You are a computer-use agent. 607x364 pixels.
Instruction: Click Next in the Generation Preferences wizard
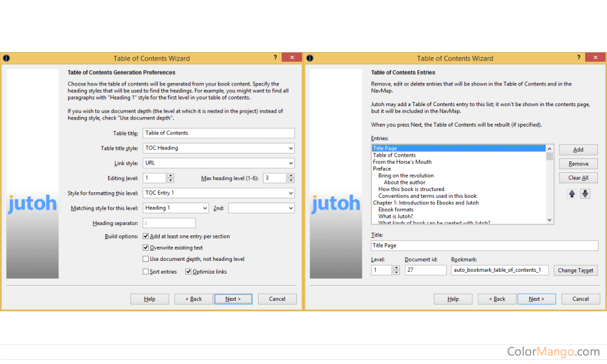click(233, 299)
